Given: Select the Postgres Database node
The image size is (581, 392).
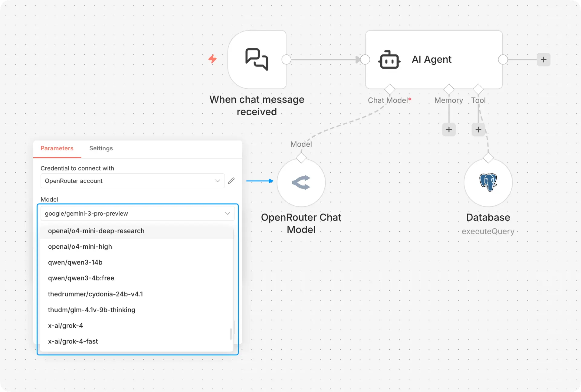Looking at the screenshot, I should point(488,182).
